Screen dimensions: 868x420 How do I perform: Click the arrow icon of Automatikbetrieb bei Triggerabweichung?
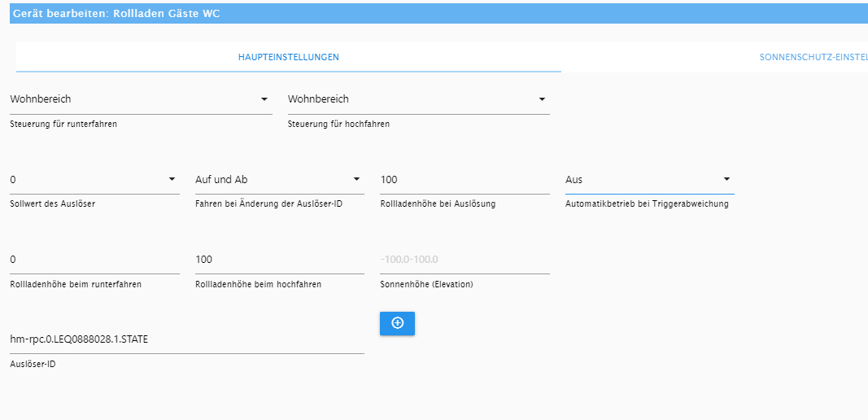coord(726,179)
